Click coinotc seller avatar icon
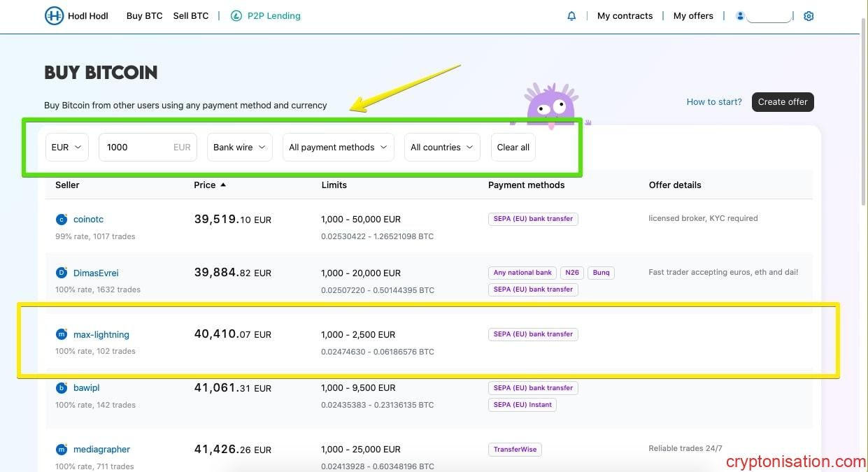This screenshot has width=868, height=472. (x=62, y=220)
